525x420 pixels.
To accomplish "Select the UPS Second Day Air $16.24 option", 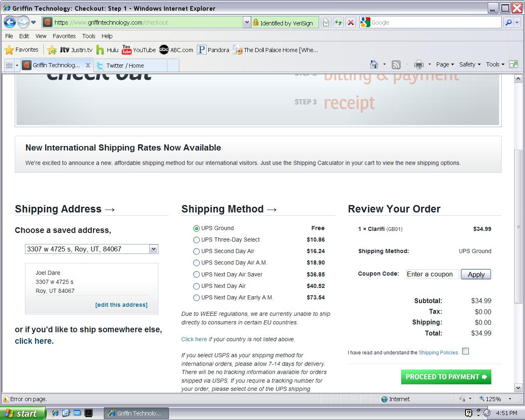I will (196, 251).
